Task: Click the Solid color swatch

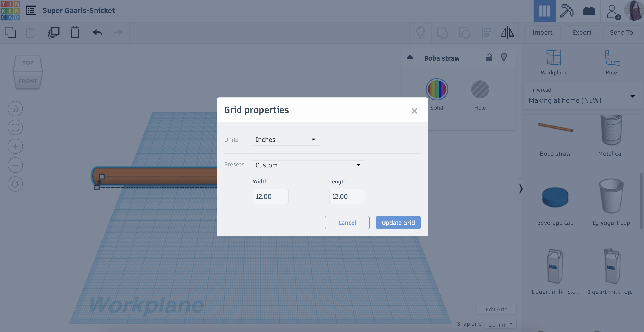Action: pos(437,89)
